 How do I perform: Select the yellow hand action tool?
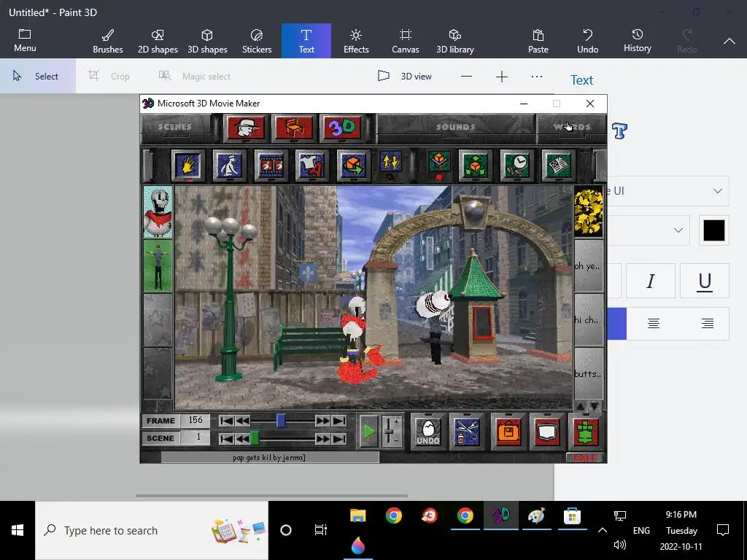[x=187, y=165]
